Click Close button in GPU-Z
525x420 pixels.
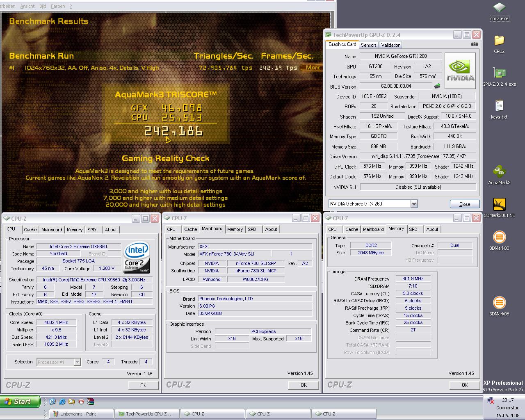pyautogui.click(x=465, y=204)
